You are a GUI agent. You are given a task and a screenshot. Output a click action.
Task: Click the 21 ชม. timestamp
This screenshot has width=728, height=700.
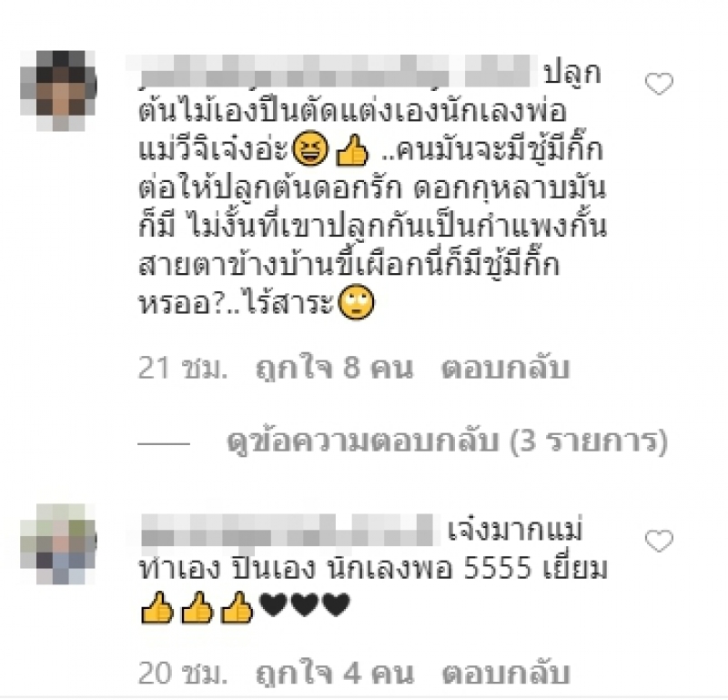point(183,369)
